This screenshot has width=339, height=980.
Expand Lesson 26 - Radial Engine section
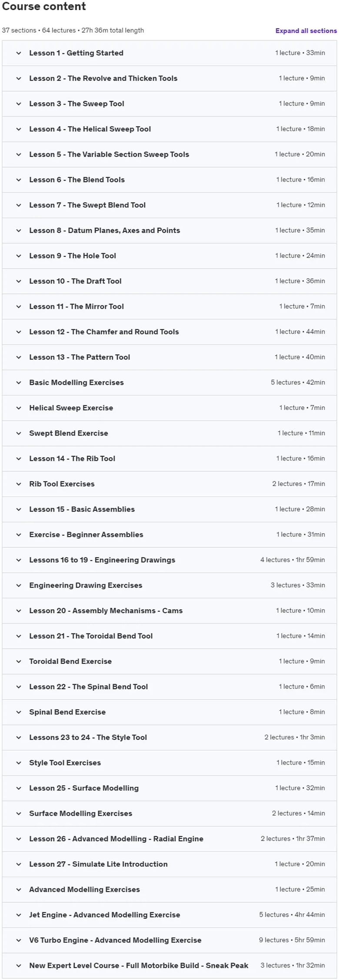pyautogui.click(x=169, y=839)
